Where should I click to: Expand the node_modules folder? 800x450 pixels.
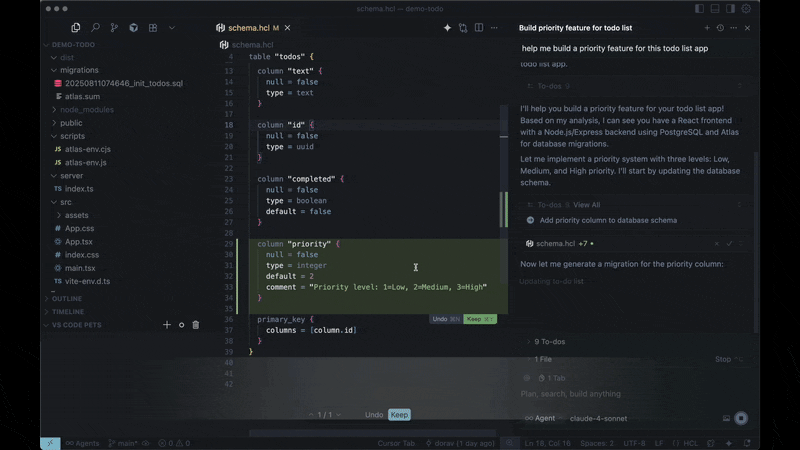point(85,109)
